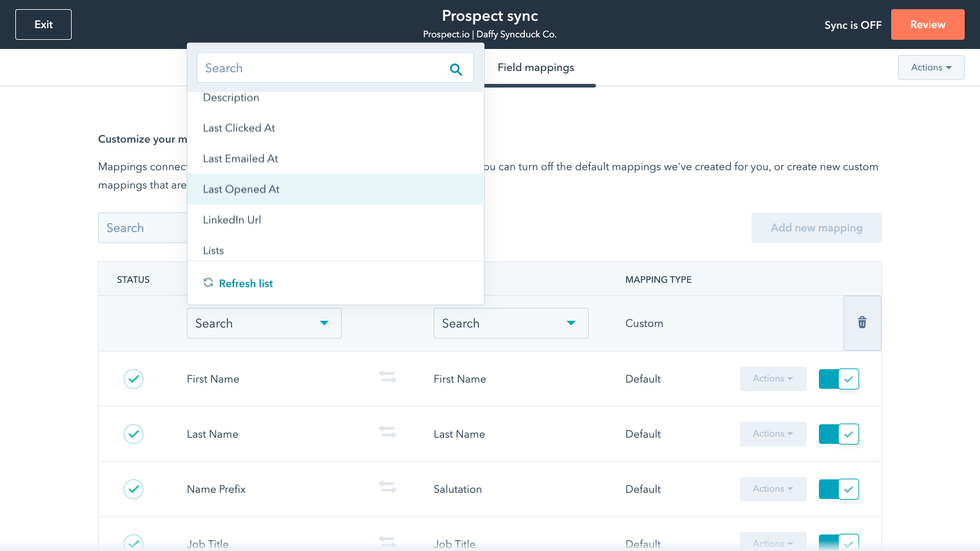Click the trash icon to delete custom mapping
Image resolution: width=980 pixels, height=551 pixels.
pos(862,323)
